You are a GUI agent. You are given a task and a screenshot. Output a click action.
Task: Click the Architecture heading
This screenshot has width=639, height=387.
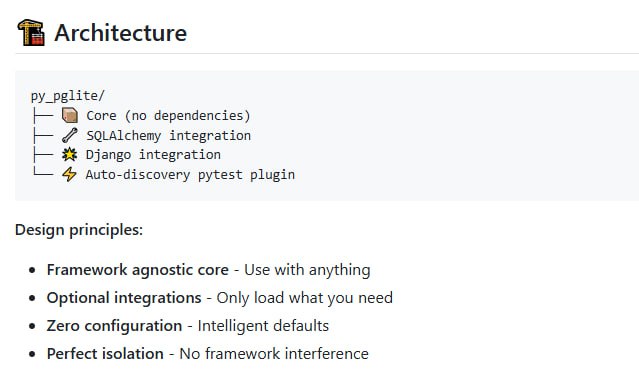[121, 33]
